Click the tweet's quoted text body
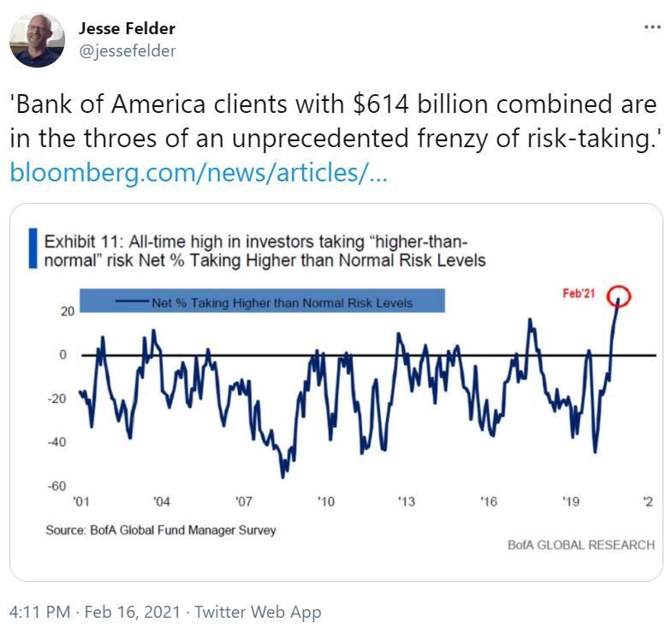The image size is (672, 634). point(333,120)
